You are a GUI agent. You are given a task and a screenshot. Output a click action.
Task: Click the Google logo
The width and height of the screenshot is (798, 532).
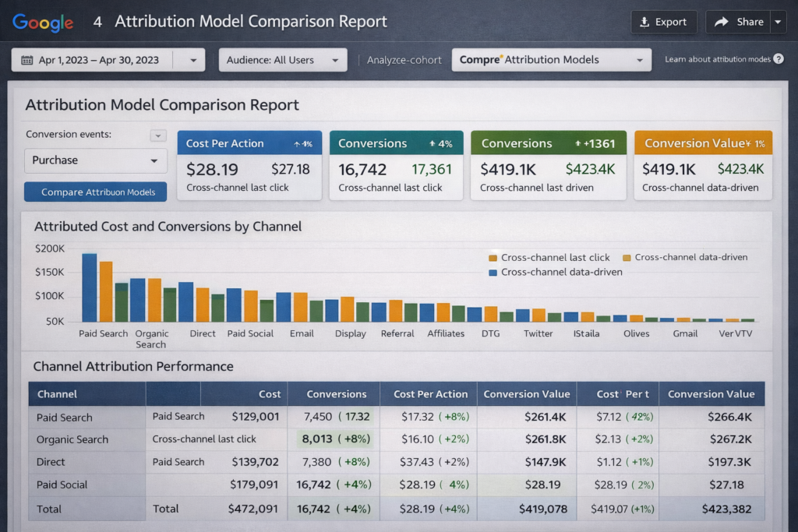pyautogui.click(x=42, y=23)
